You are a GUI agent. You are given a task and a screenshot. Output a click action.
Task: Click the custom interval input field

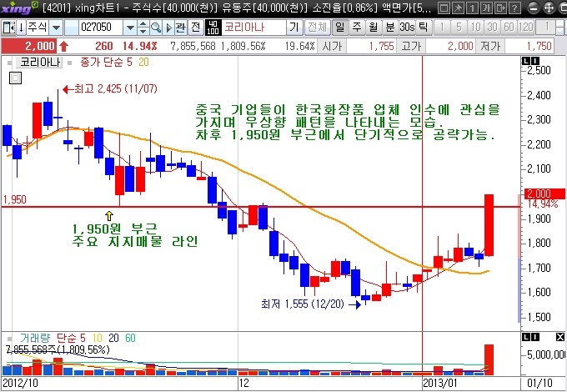tap(545, 28)
